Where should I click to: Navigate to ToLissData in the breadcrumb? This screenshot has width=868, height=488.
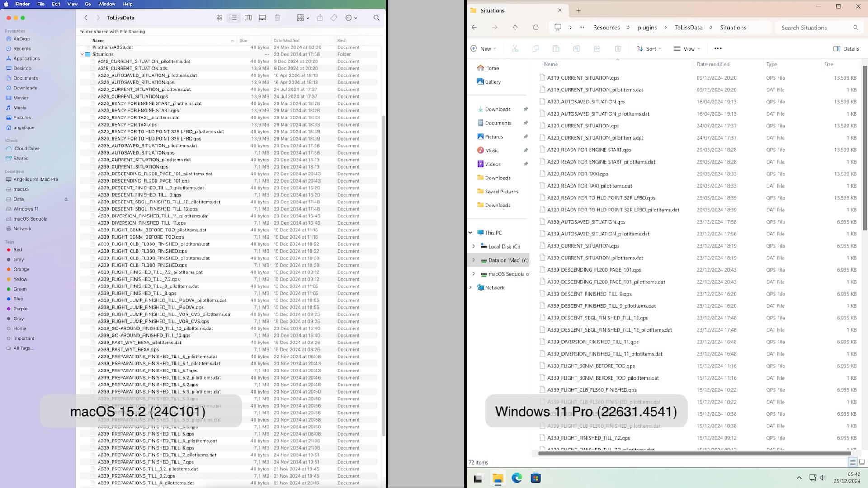click(688, 28)
